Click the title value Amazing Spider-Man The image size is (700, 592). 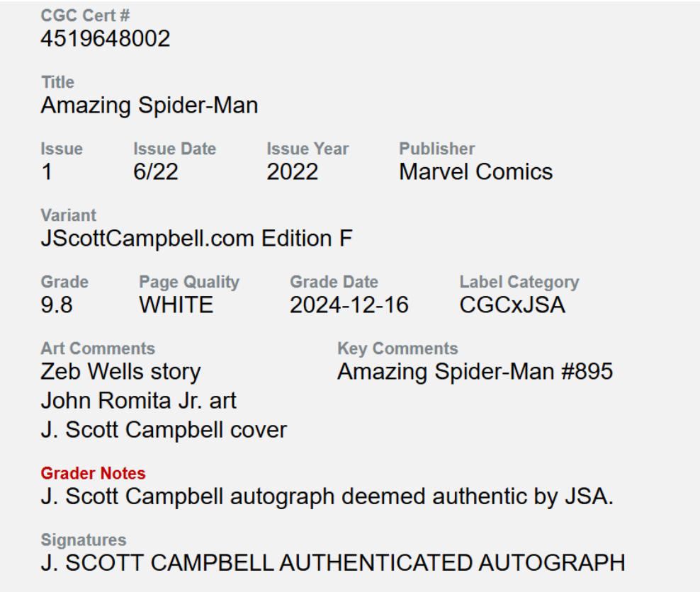tap(149, 106)
